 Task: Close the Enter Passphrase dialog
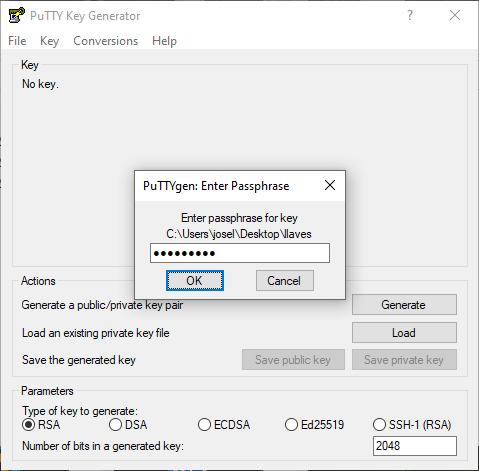pyautogui.click(x=330, y=185)
